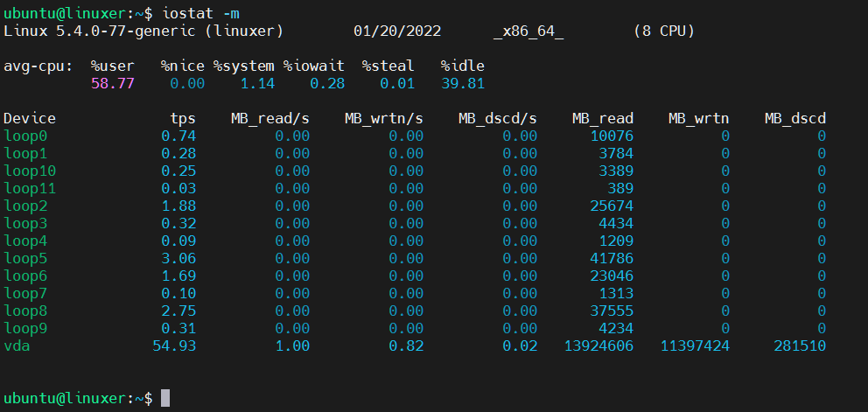Click the tps value 3.06 for loop5
The height and width of the screenshot is (412, 868).
[178, 259]
